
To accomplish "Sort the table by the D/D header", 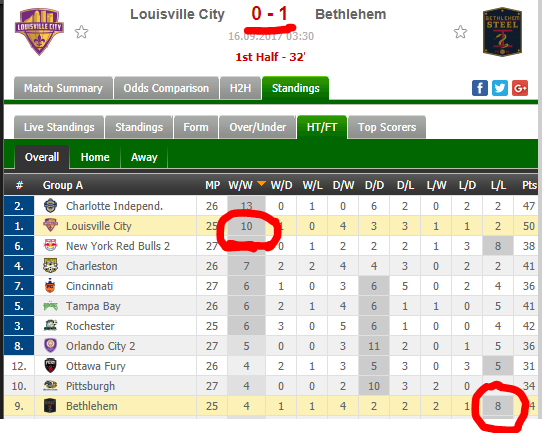I will coord(374,185).
